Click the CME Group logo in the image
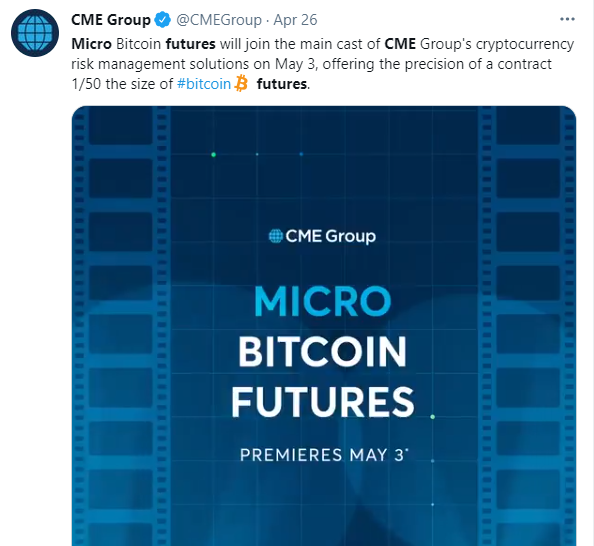The image size is (594, 546). click(322, 236)
